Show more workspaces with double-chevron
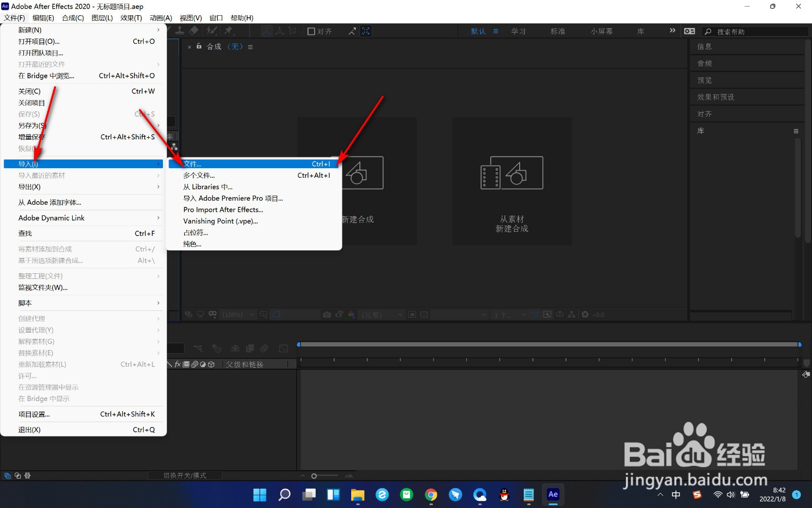 coord(672,30)
